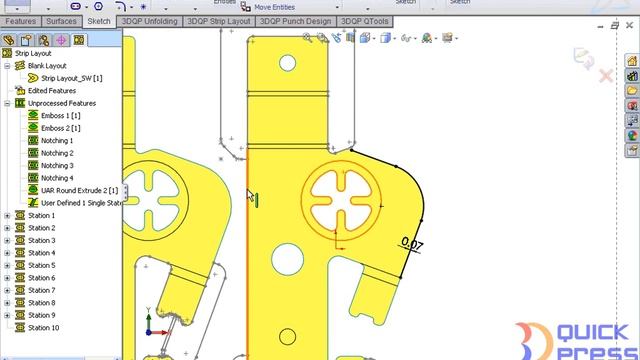Open the Edit Appearance dropdown arrow
The image size is (640, 360).
pyautogui.click(x=436, y=39)
